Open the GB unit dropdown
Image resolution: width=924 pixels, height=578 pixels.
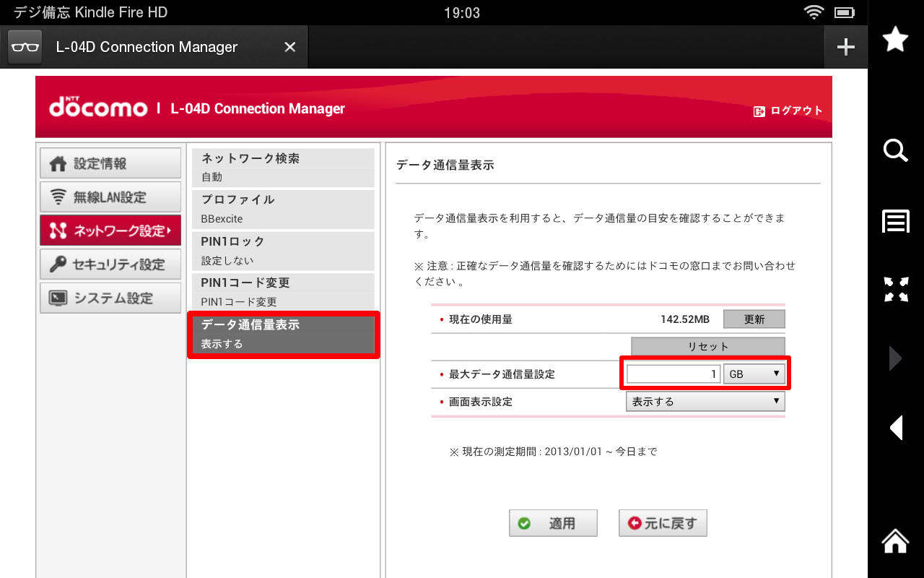coord(754,374)
